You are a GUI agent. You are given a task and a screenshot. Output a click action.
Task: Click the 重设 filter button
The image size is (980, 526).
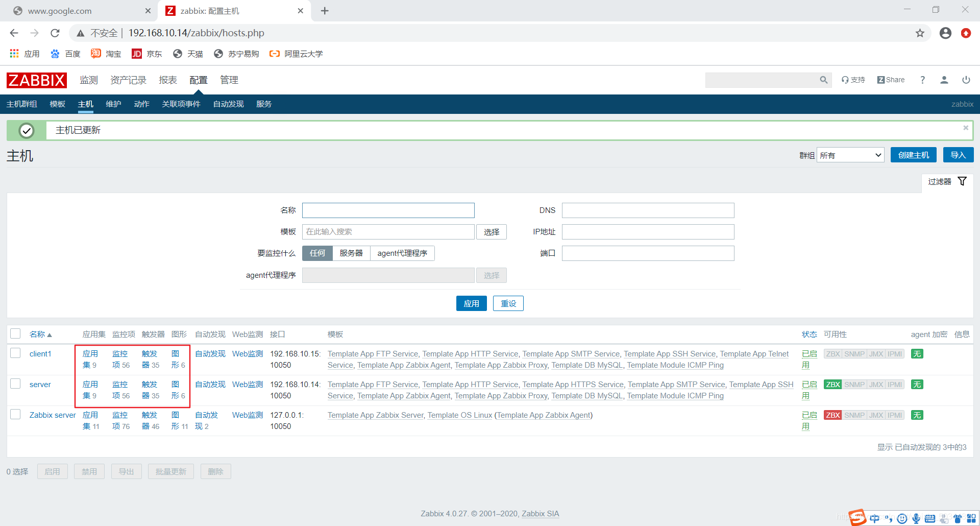pos(508,303)
